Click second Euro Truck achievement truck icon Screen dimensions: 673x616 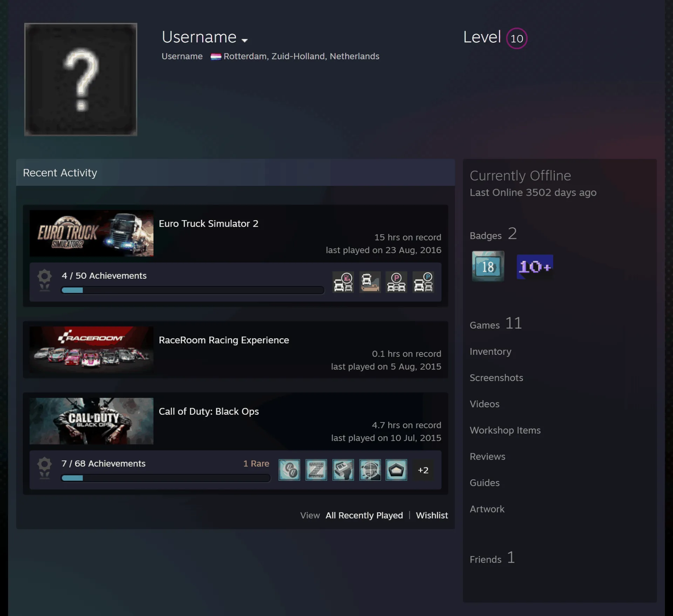(x=370, y=282)
